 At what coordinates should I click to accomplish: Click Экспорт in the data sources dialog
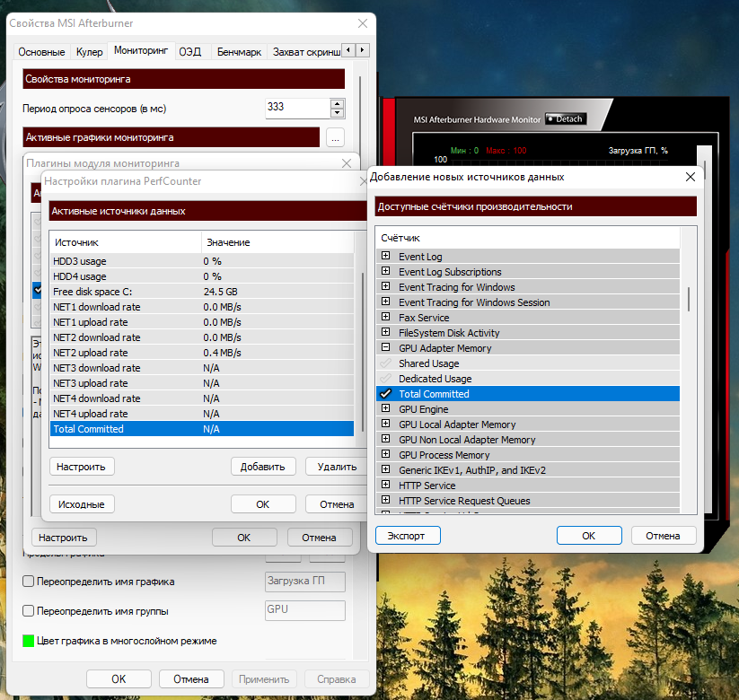pos(408,536)
